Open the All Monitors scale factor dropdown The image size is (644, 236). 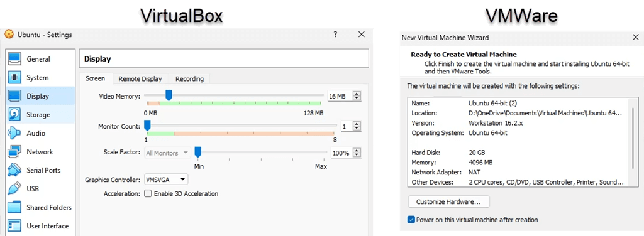pyautogui.click(x=167, y=153)
